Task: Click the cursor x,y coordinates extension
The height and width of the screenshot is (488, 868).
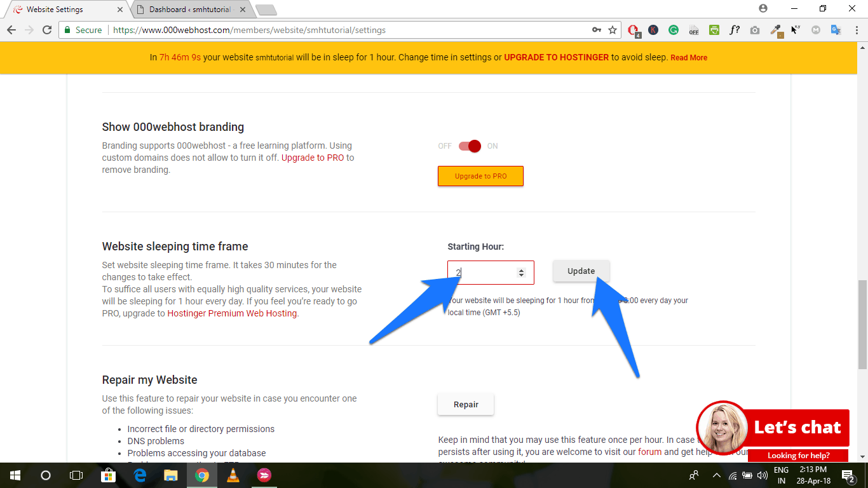Action: pos(796,30)
